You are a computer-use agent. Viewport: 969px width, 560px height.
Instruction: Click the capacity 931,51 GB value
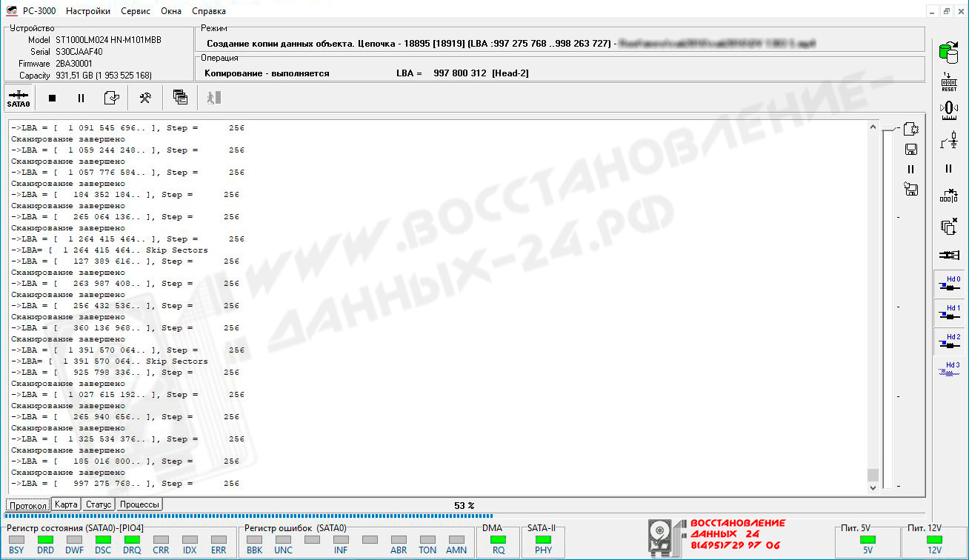104,76
